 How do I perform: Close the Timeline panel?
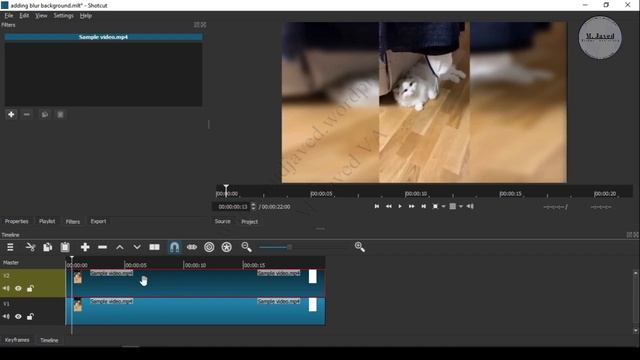636,235
